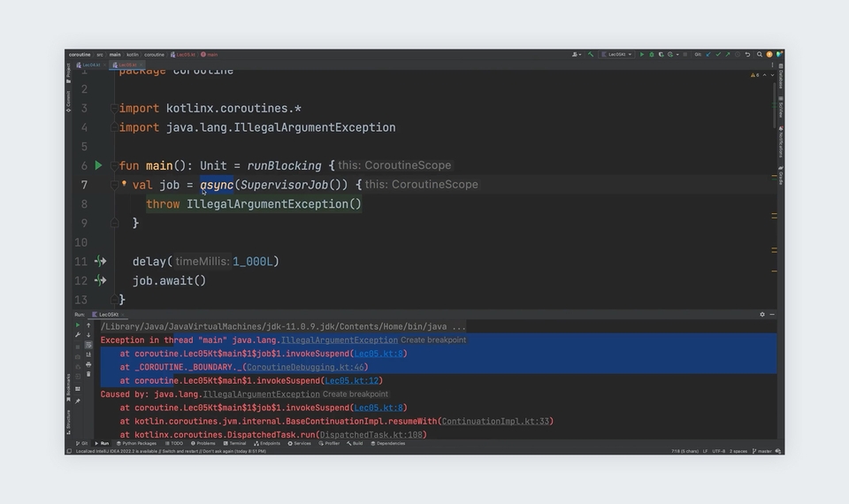Click the Git commit checkmark icon
This screenshot has height=504, width=849.
pyautogui.click(x=718, y=55)
